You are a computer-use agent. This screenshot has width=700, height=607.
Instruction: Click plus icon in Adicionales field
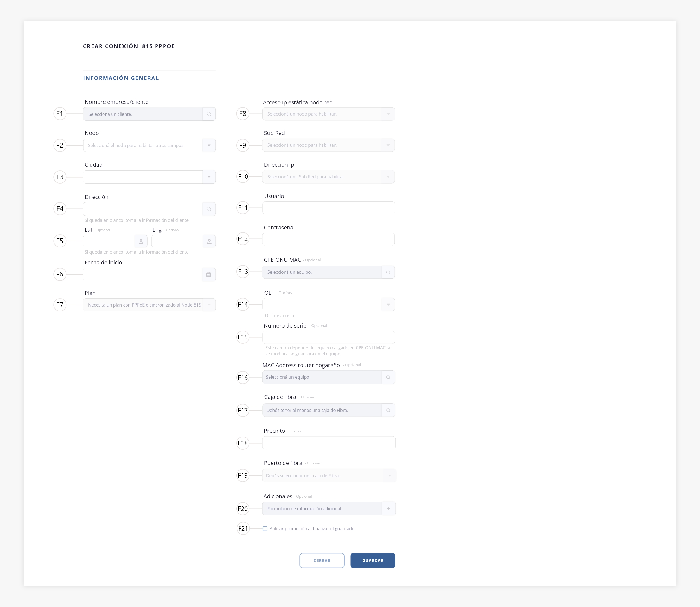[389, 508]
